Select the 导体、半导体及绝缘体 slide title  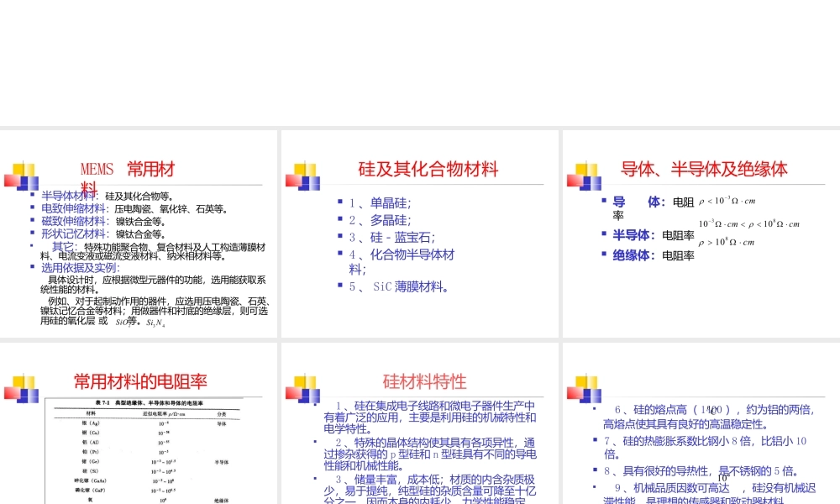click(704, 170)
